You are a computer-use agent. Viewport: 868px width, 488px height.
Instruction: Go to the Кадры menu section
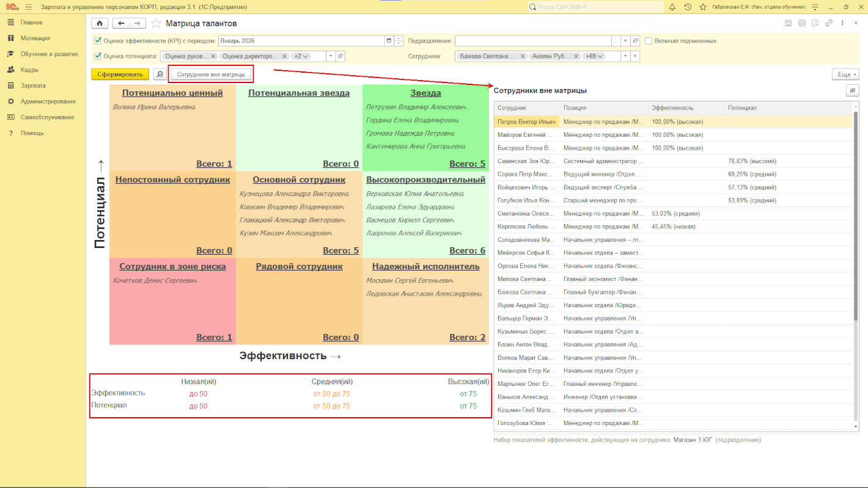[x=29, y=70]
